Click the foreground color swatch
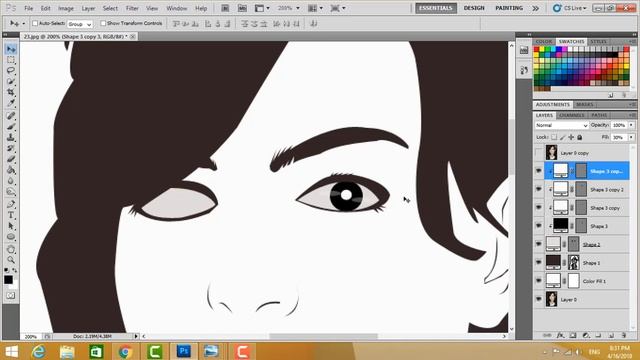Image resolution: width=640 pixels, height=360 pixels. click(x=8, y=280)
